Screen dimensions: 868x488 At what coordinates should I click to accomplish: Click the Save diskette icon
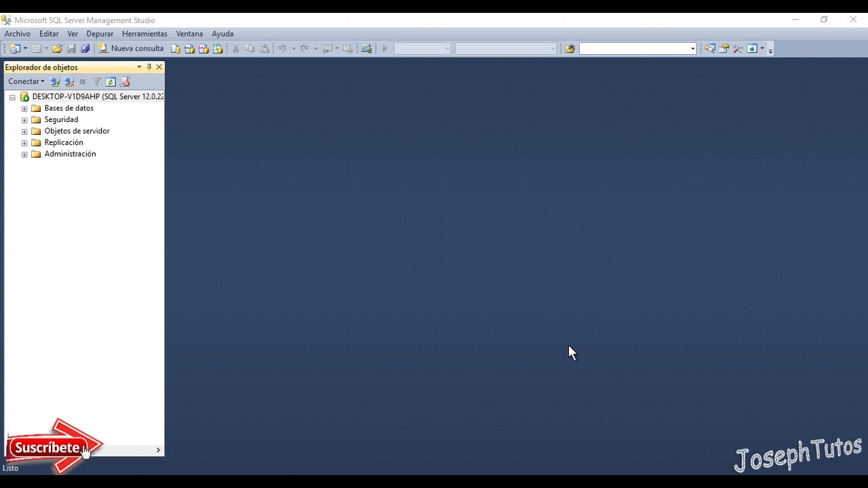point(71,49)
